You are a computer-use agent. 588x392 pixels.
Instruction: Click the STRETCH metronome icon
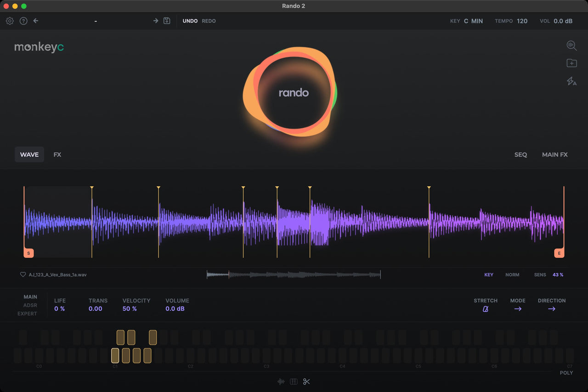[486, 309]
